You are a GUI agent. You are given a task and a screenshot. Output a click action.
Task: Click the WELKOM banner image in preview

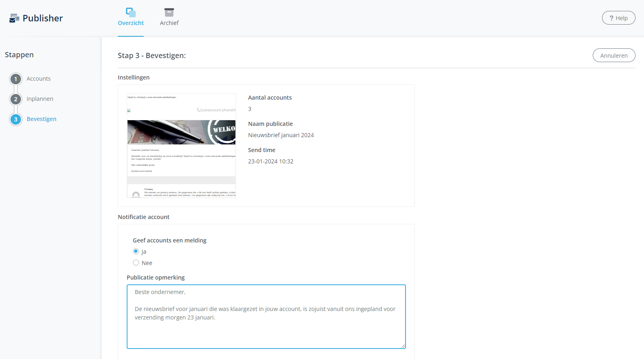(181, 132)
